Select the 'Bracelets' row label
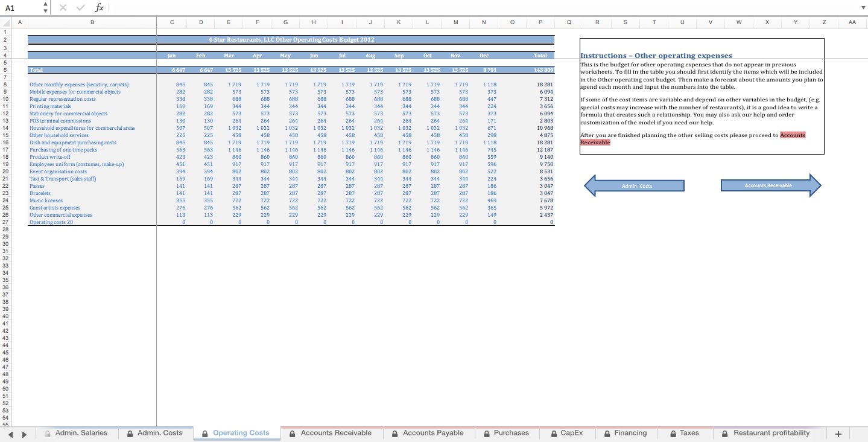Image resolution: width=868 pixels, height=442 pixels. tap(40, 193)
